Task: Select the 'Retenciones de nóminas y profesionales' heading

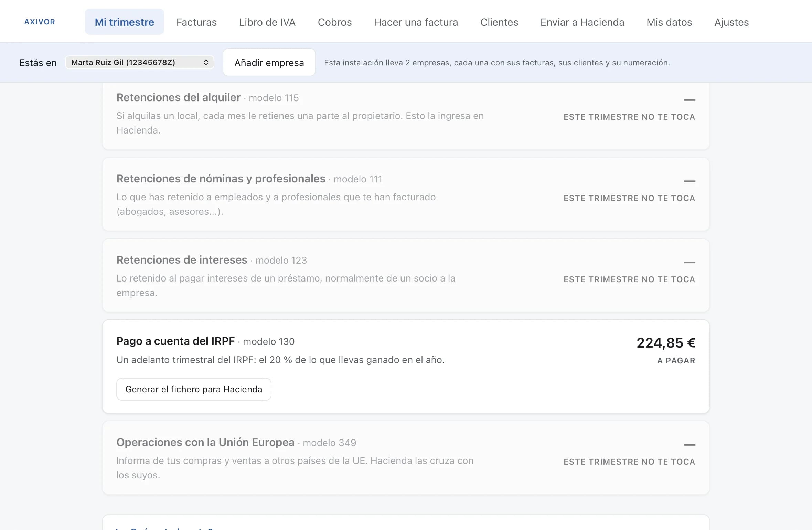Action: [221, 179]
